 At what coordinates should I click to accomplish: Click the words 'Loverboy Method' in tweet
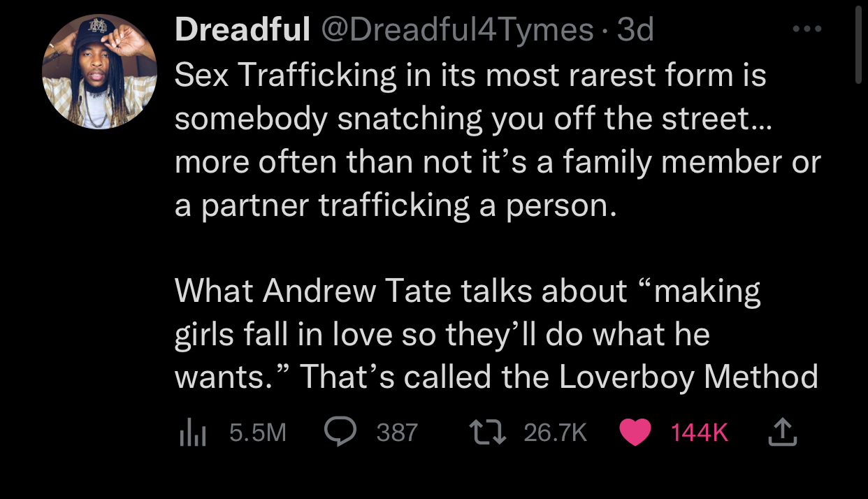click(688, 377)
